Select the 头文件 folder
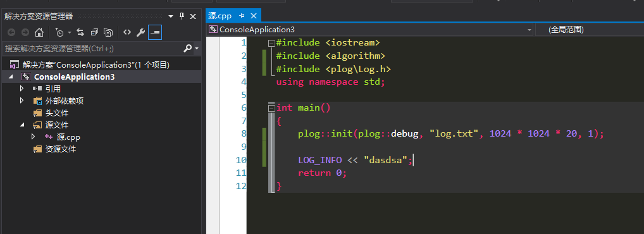The image size is (644, 234). click(56, 113)
